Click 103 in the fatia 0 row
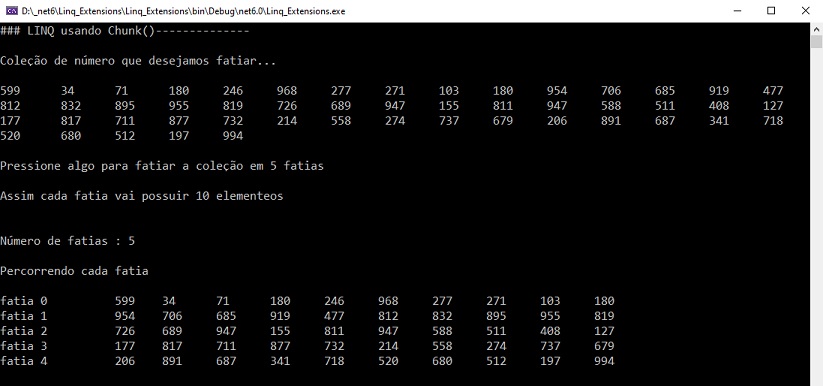Viewport: 823px width, 386px height. (550, 301)
